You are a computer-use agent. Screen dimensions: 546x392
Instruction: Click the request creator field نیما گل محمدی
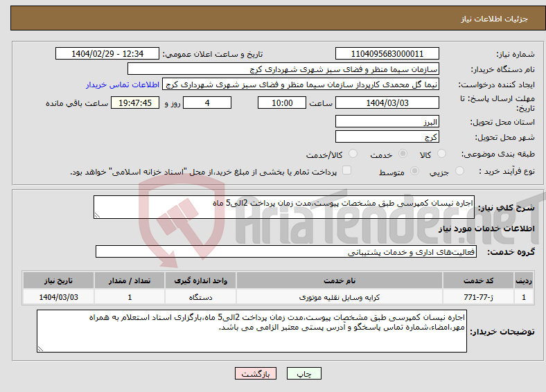pos(301,84)
